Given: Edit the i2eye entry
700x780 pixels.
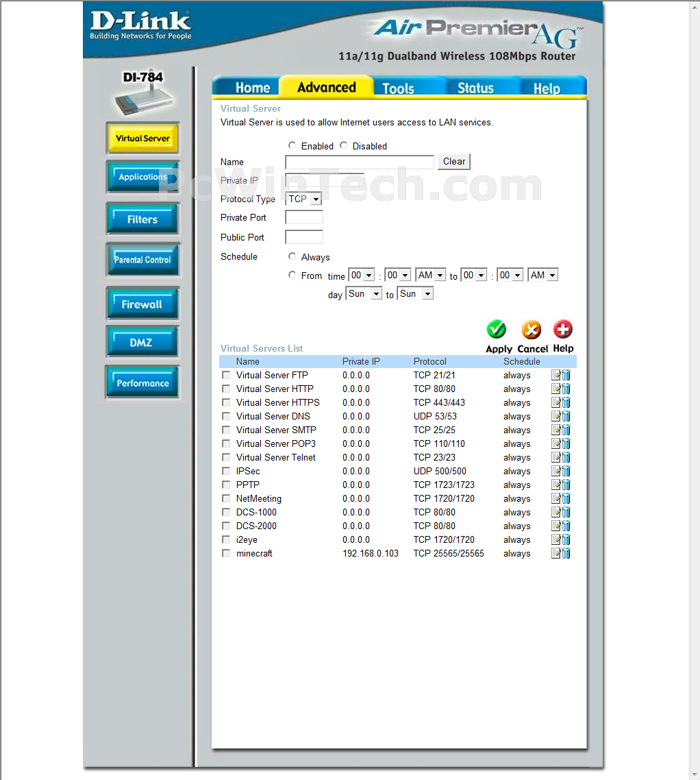Looking at the screenshot, I should coord(556,539).
